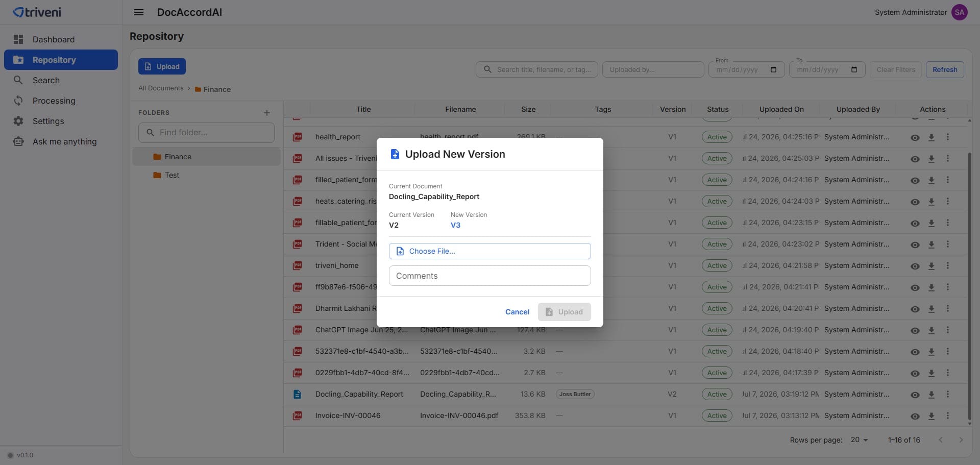Preview Docling_Capability_Report with eye icon
This screenshot has width=980, height=465.
click(x=915, y=395)
